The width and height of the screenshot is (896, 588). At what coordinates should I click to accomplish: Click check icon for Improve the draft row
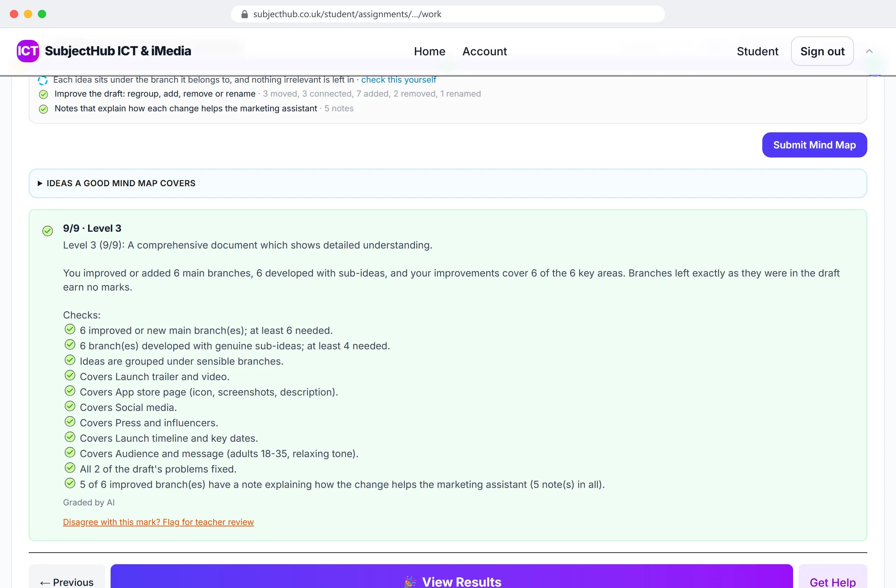[43, 94]
